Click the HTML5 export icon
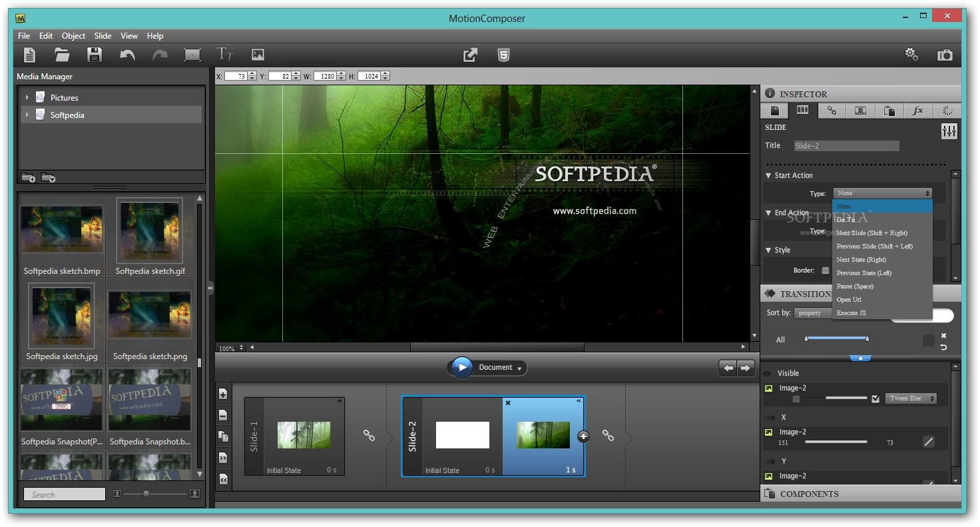 click(x=504, y=55)
